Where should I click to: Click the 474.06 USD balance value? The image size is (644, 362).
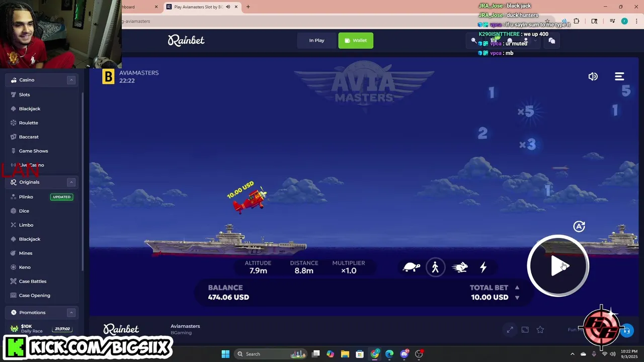pyautogui.click(x=228, y=297)
